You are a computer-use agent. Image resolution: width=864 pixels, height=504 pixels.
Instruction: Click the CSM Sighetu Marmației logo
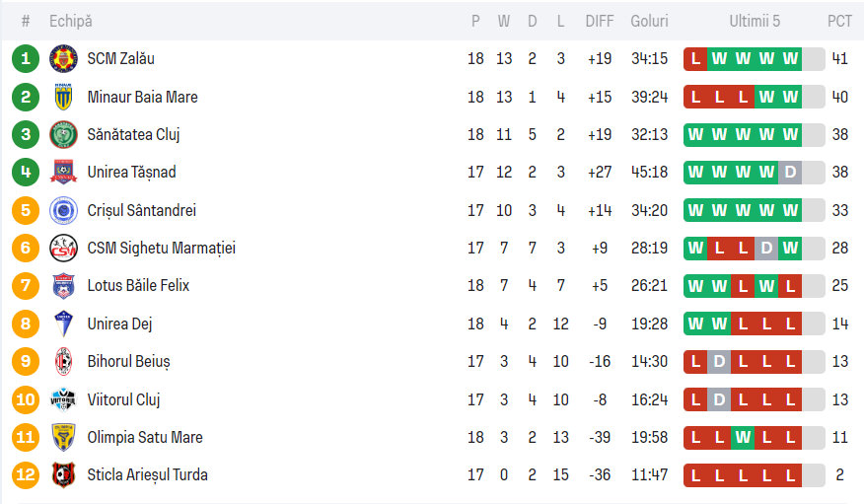click(63, 248)
